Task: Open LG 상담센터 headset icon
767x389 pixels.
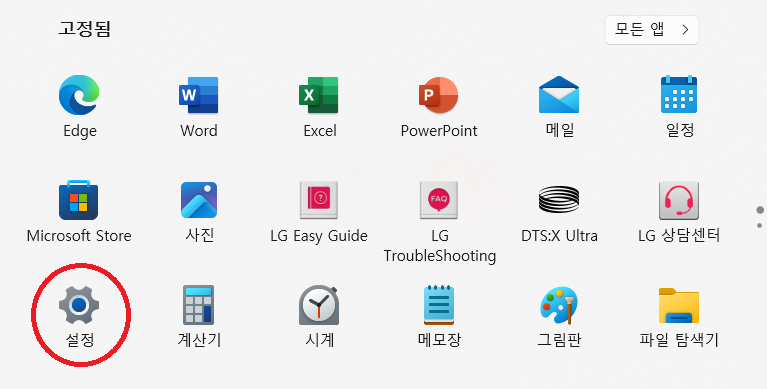Action: click(x=679, y=200)
